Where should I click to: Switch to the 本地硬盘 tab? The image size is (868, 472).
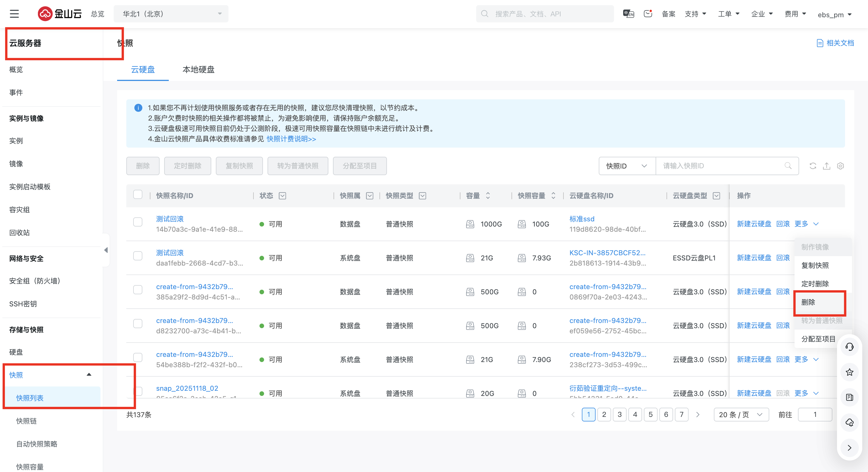[x=198, y=70]
